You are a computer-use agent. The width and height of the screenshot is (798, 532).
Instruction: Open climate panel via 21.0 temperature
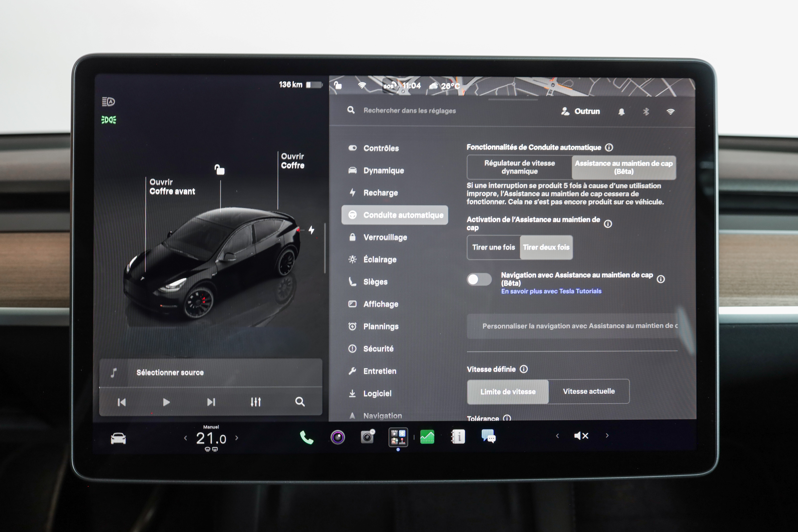point(211,438)
